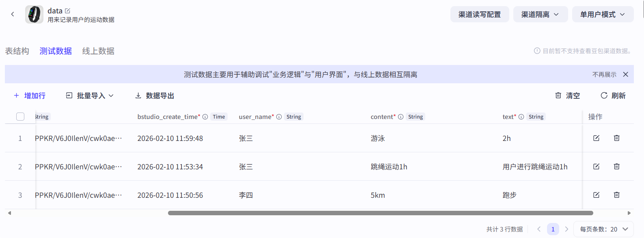Click info icon next to content column

click(x=401, y=117)
